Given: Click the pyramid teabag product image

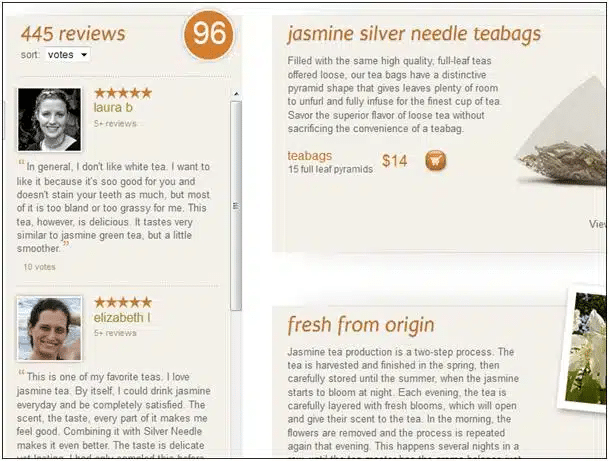Looking at the screenshot, I should click(562, 132).
